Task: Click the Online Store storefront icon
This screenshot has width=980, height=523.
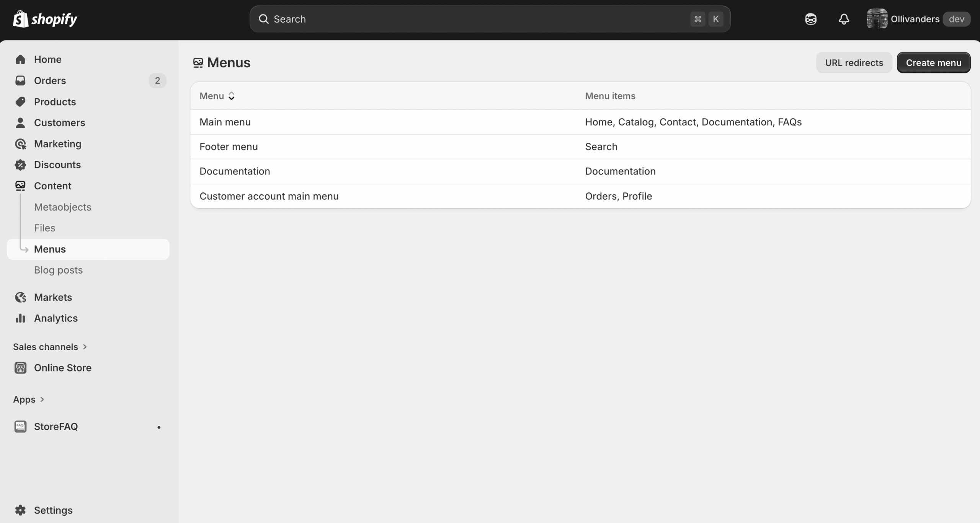Action: 20,368
